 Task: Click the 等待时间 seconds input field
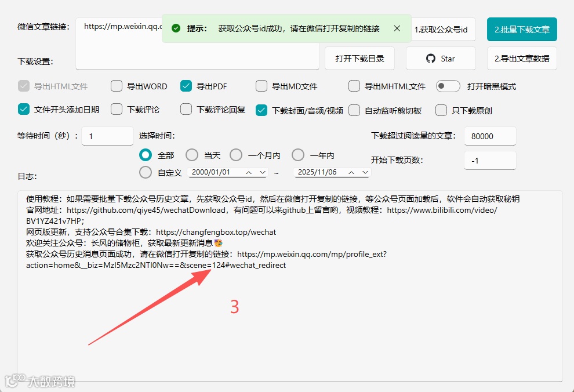(108, 136)
